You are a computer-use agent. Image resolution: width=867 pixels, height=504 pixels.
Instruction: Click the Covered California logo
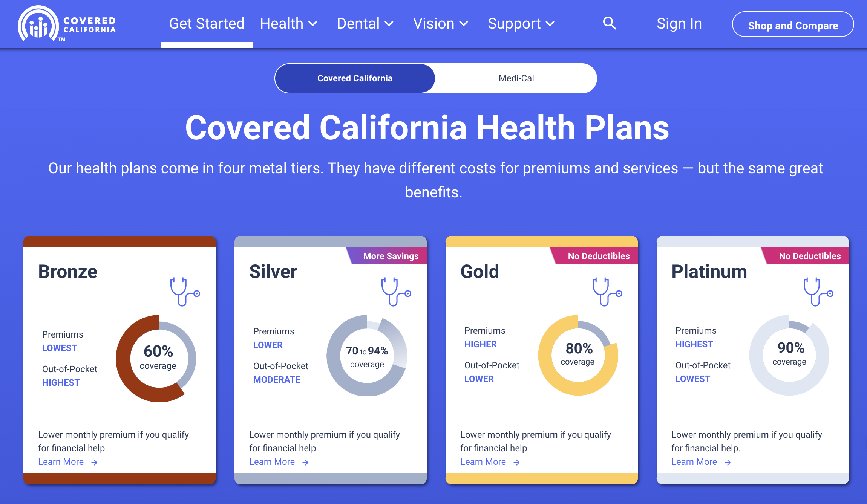[67, 23]
